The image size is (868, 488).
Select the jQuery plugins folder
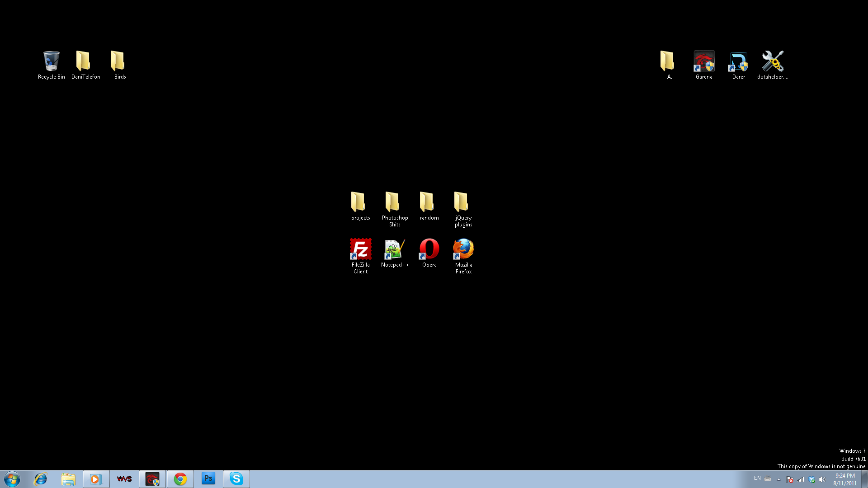(x=463, y=209)
